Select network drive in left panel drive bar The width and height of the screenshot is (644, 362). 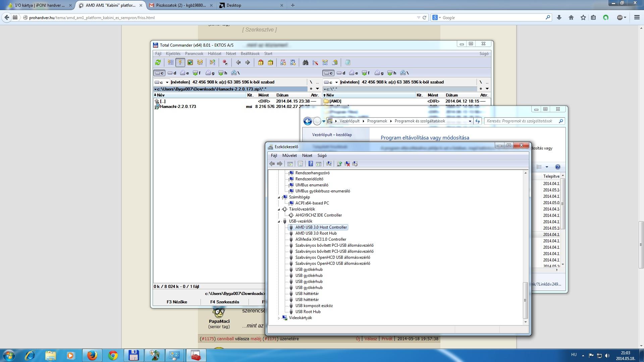[x=235, y=73]
